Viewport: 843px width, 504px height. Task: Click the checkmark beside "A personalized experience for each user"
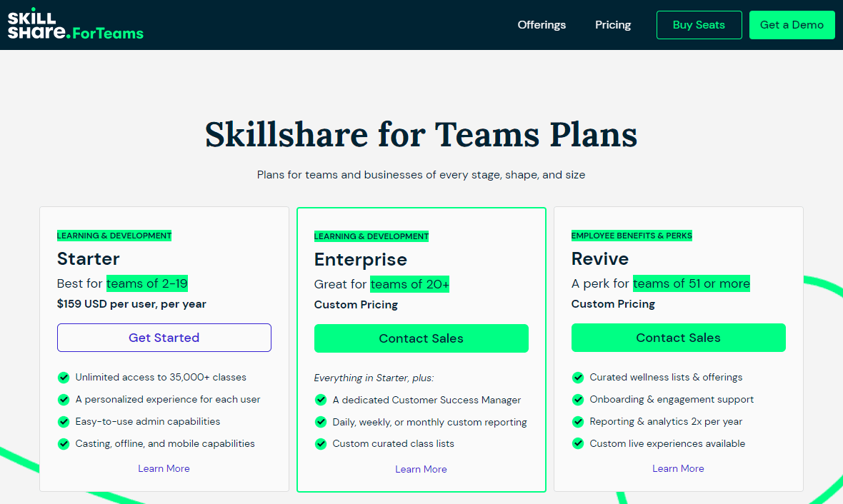[64, 400]
